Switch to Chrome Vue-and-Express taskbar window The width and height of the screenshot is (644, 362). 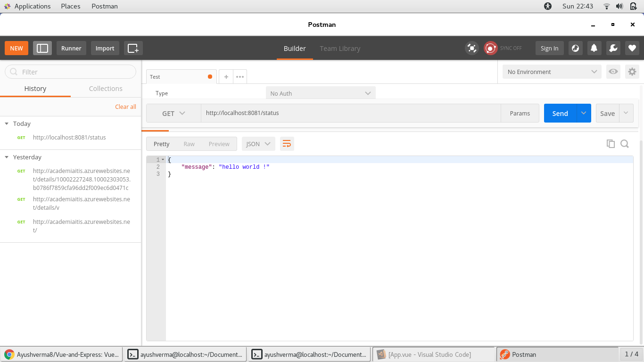click(62, 354)
